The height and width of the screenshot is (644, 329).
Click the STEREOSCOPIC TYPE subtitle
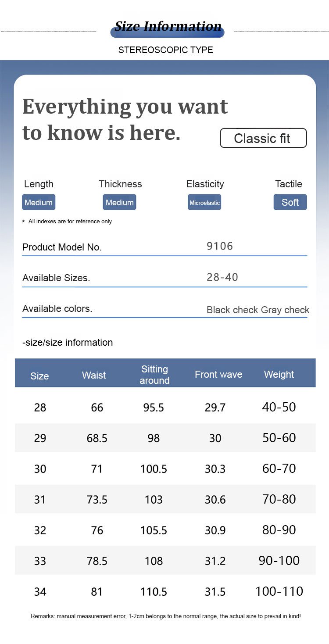165,50
